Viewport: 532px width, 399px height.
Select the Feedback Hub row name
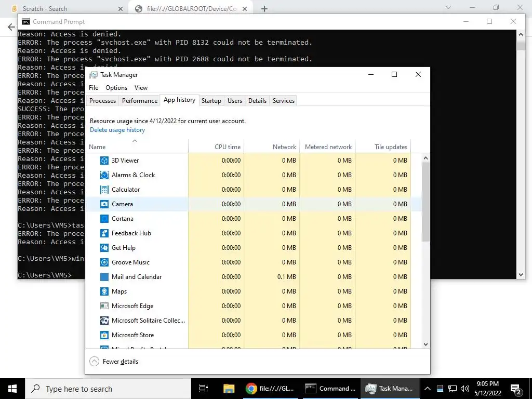(x=131, y=233)
